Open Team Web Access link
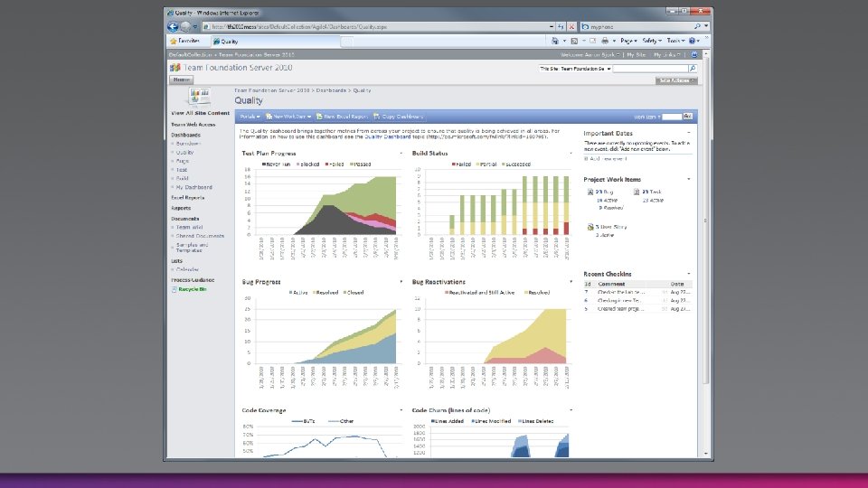Viewport: 868px width, 488px height. pos(193,125)
